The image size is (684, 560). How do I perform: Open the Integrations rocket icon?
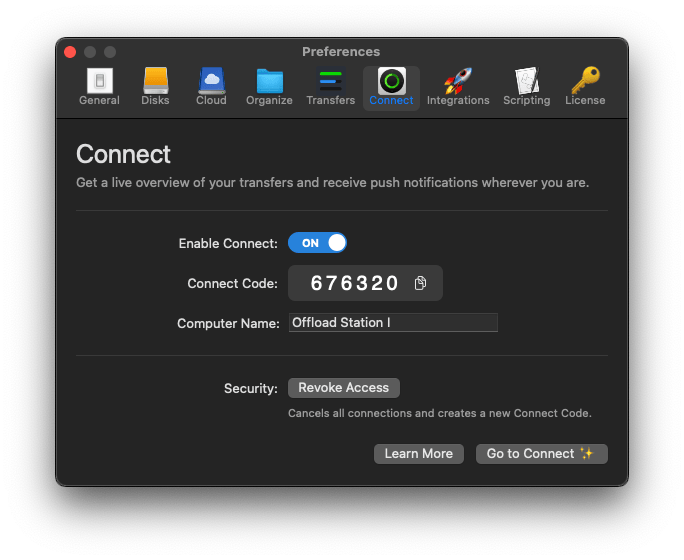tap(458, 86)
